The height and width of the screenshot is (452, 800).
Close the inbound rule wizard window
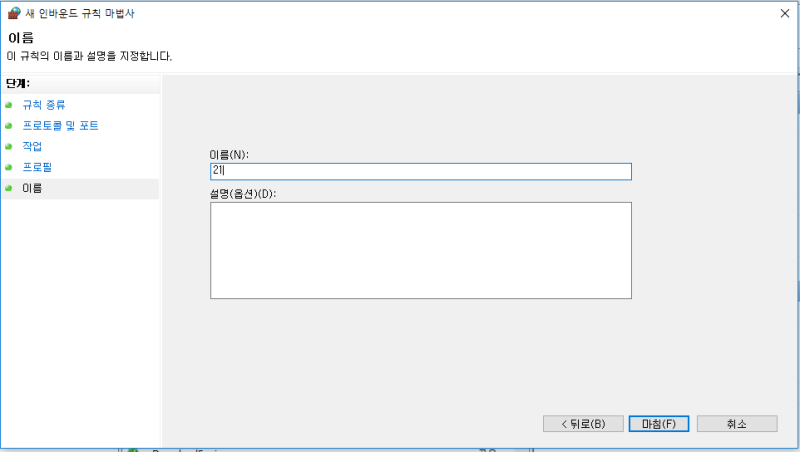coord(785,13)
